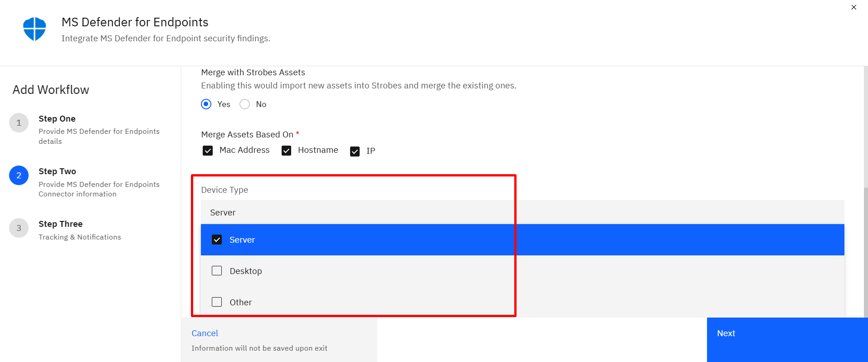The image size is (868, 362).
Task: Open Step Three Tracking & Notifications
Action: click(x=80, y=230)
